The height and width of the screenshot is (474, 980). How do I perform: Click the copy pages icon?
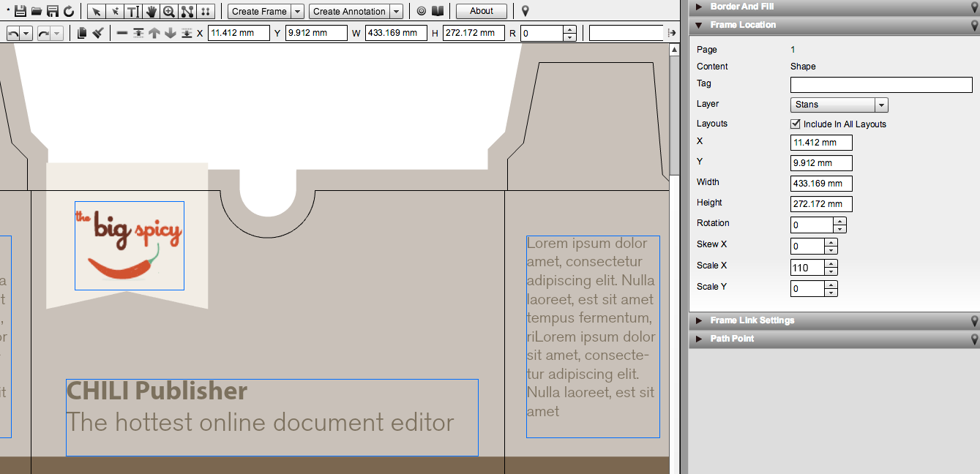click(82, 33)
